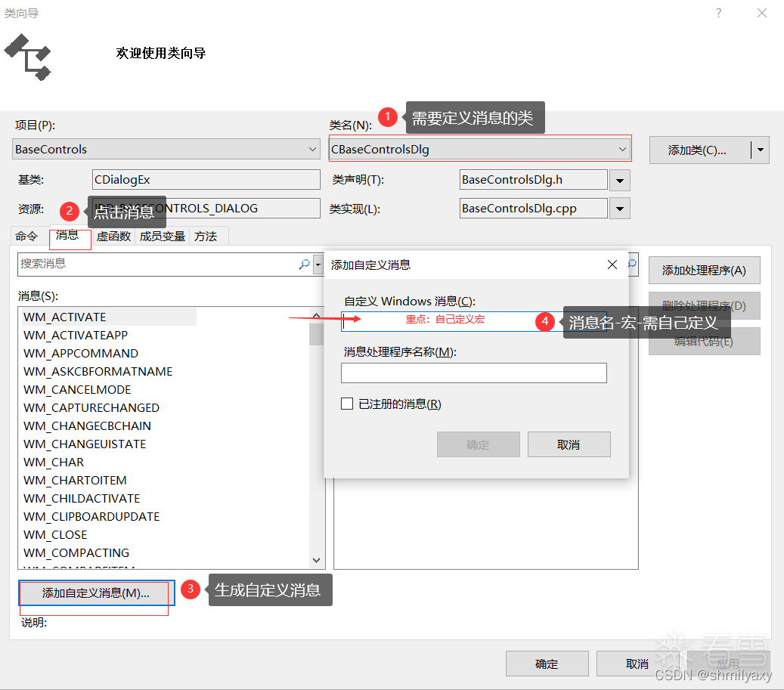Select WM_ACTIVATEAPP in message list

76,336
